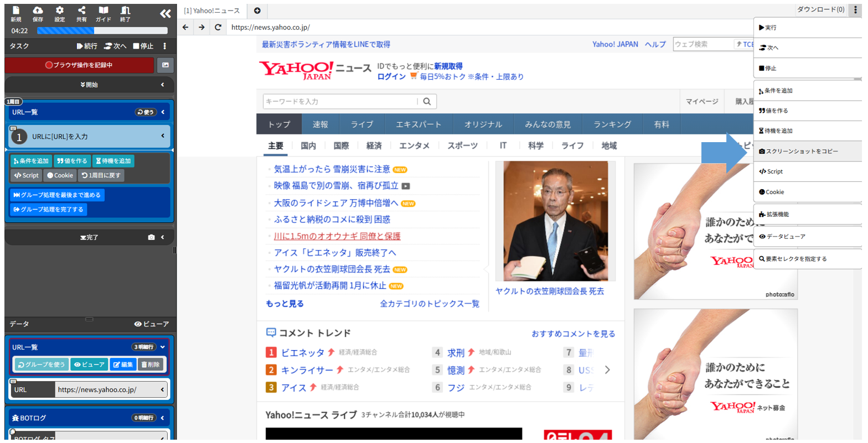
Task: Expand the URL value row arrow
Action: point(163,389)
